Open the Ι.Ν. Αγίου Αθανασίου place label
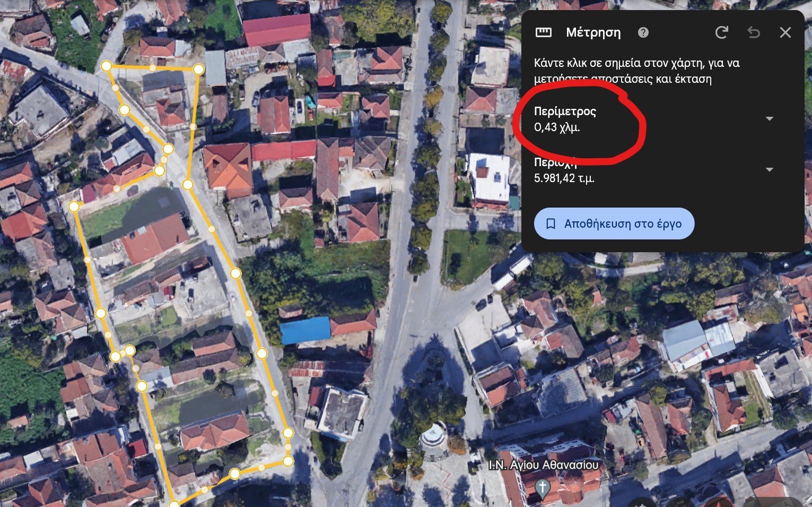This screenshot has height=507, width=812. point(544,465)
